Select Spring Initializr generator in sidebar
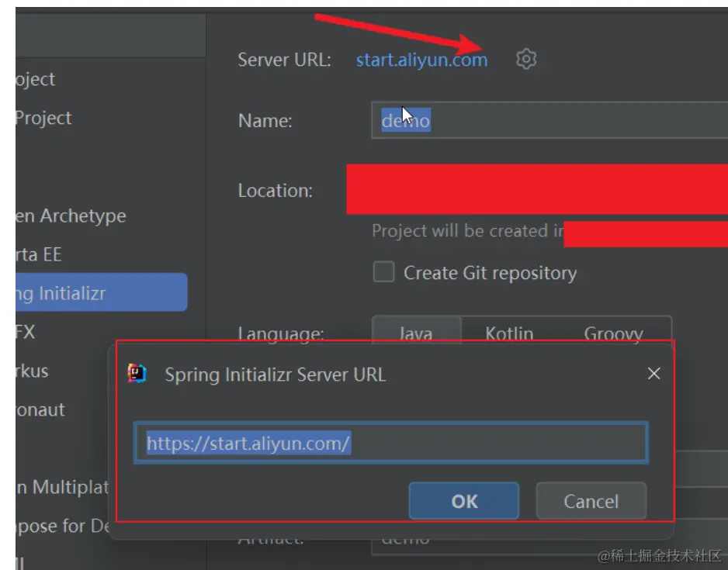Image resolution: width=728 pixels, height=570 pixels. 101,292
